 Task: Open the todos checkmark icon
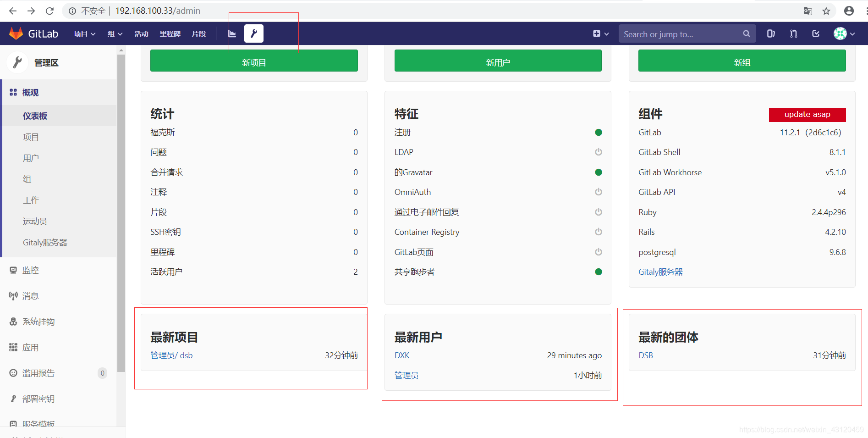(816, 33)
